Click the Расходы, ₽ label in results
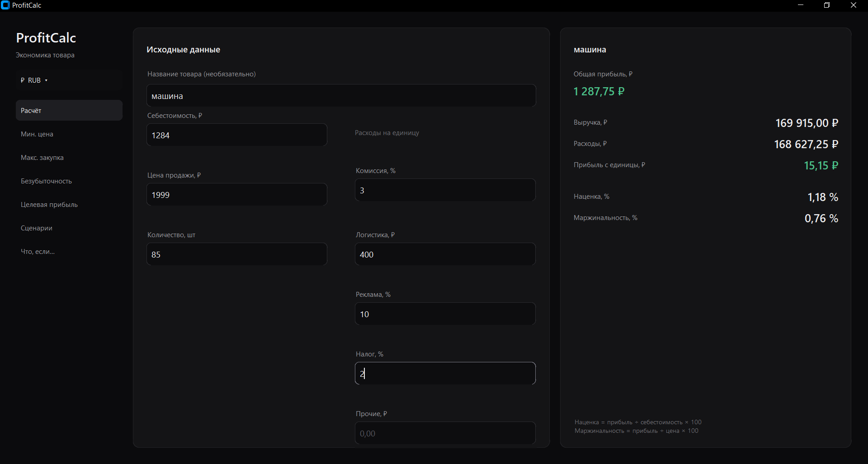The width and height of the screenshot is (868, 464). pos(590,144)
